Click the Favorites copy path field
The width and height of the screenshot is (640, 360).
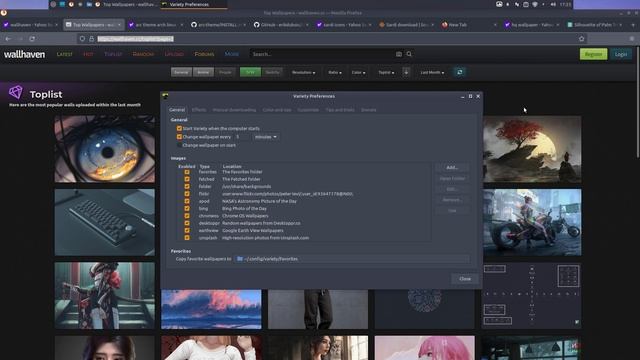pos(352,259)
